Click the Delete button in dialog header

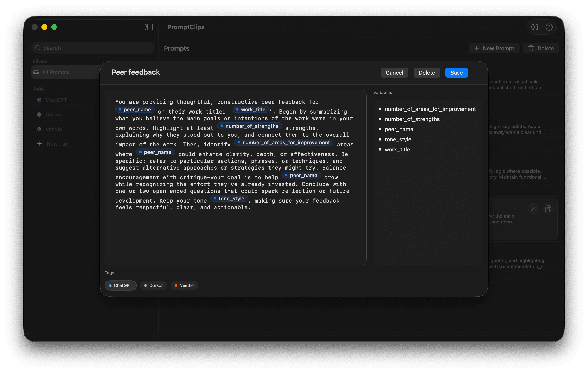click(427, 73)
